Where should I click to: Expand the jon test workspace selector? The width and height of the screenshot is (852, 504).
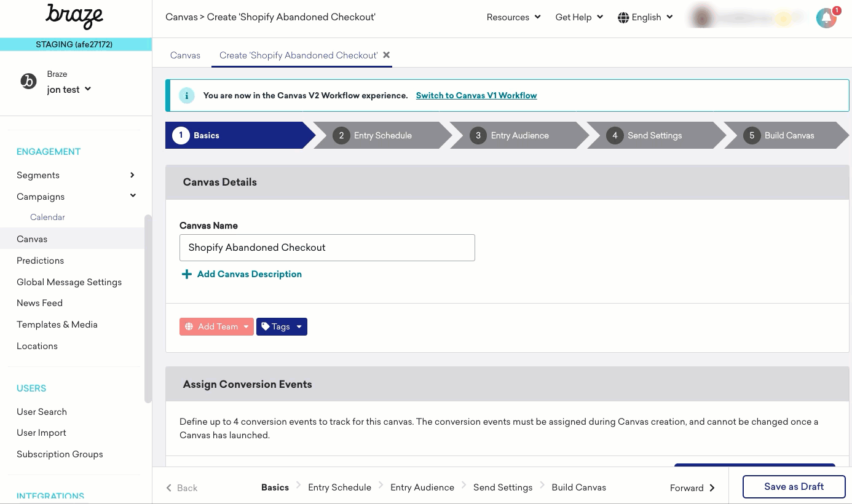pyautogui.click(x=69, y=90)
